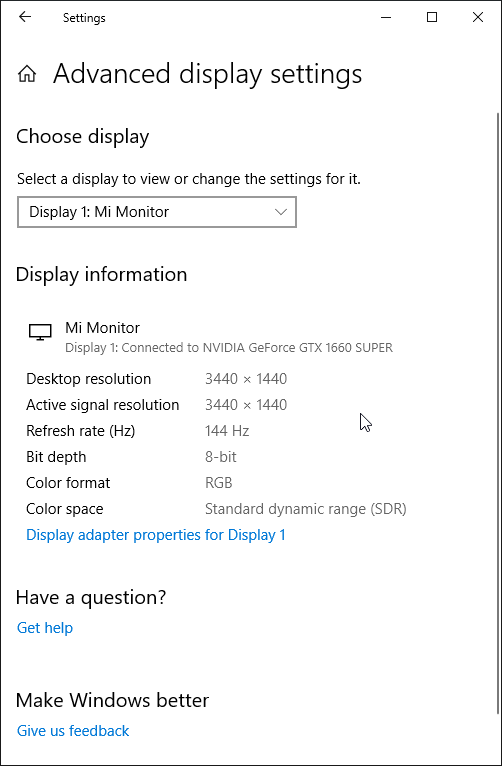This screenshot has width=502, height=766.
Task: Click the Settings window title text
Action: [84, 18]
